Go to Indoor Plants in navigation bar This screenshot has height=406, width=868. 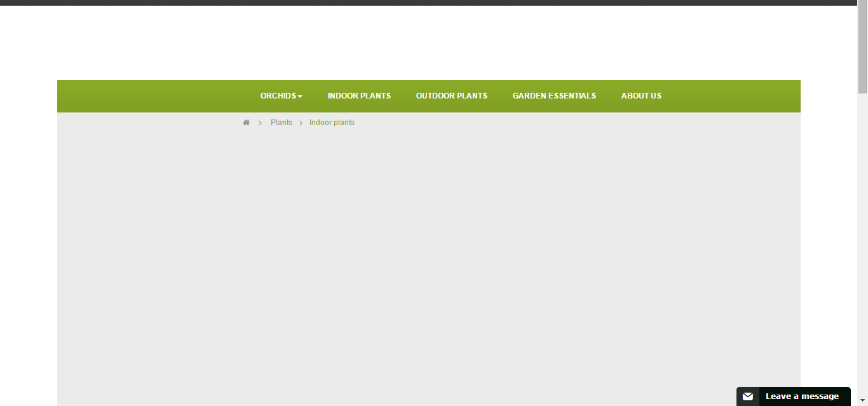pos(359,96)
